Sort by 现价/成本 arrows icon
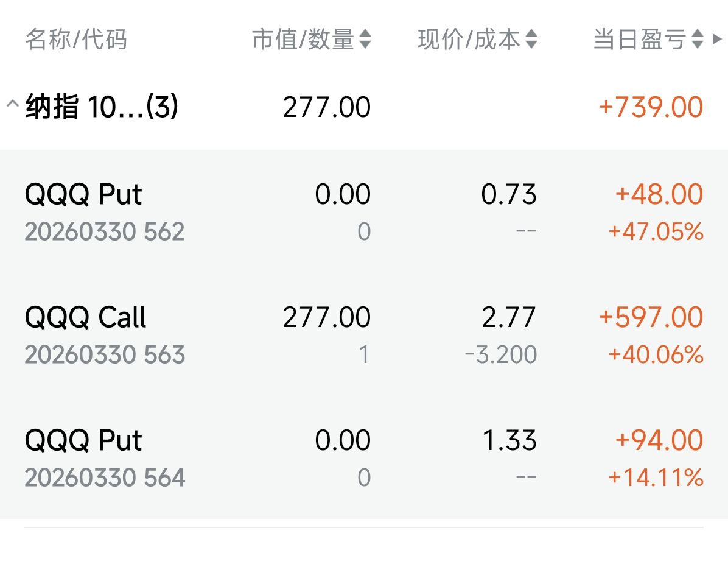This screenshot has width=728, height=564. coord(531,40)
